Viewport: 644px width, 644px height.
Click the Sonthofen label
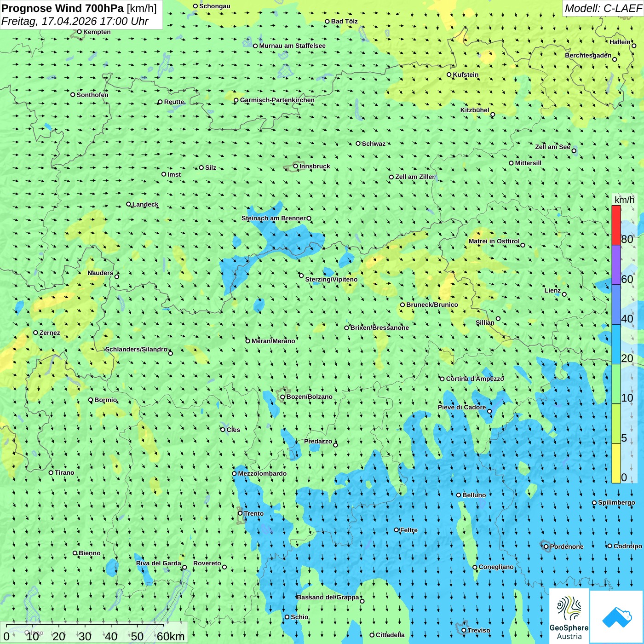(x=92, y=95)
